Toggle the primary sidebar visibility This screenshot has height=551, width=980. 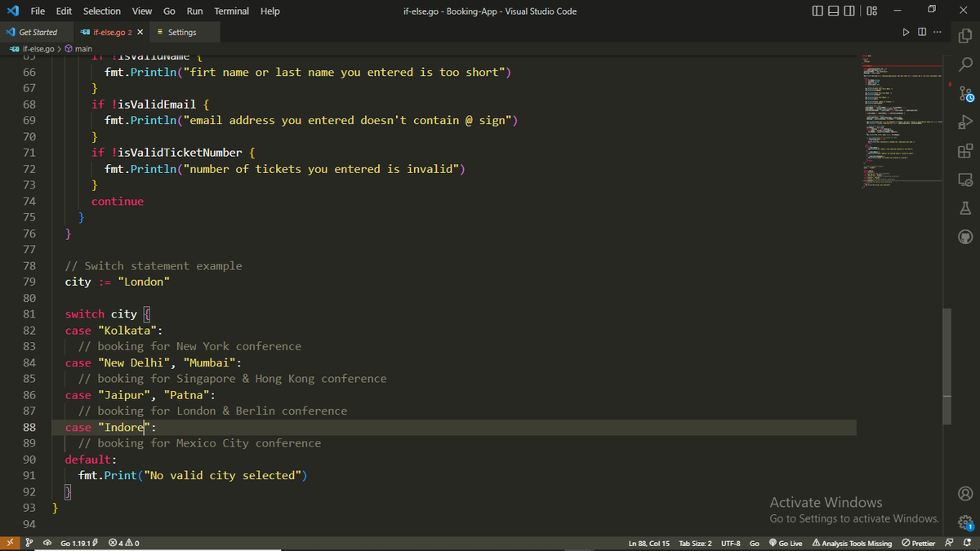(x=817, y=10)
